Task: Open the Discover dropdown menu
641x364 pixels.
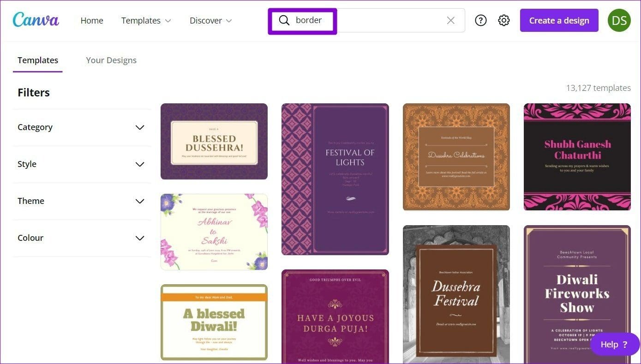Action: 211,20
